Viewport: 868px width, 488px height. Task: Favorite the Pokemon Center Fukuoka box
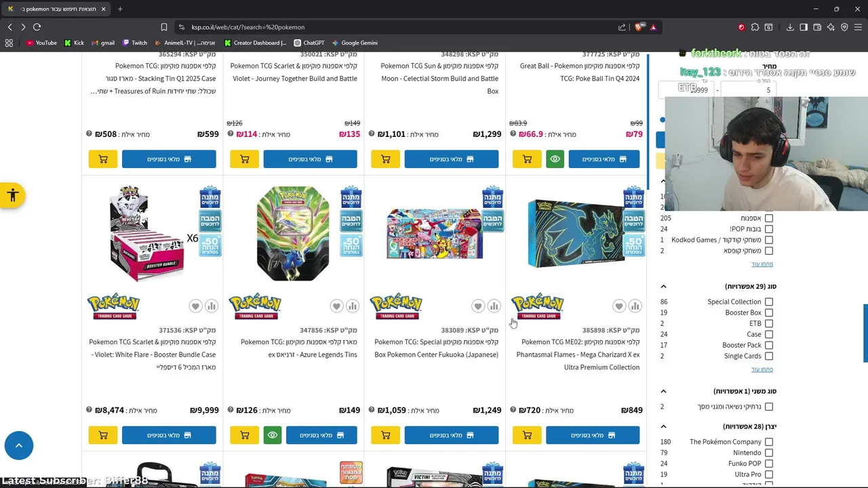[x=478, y=306]
